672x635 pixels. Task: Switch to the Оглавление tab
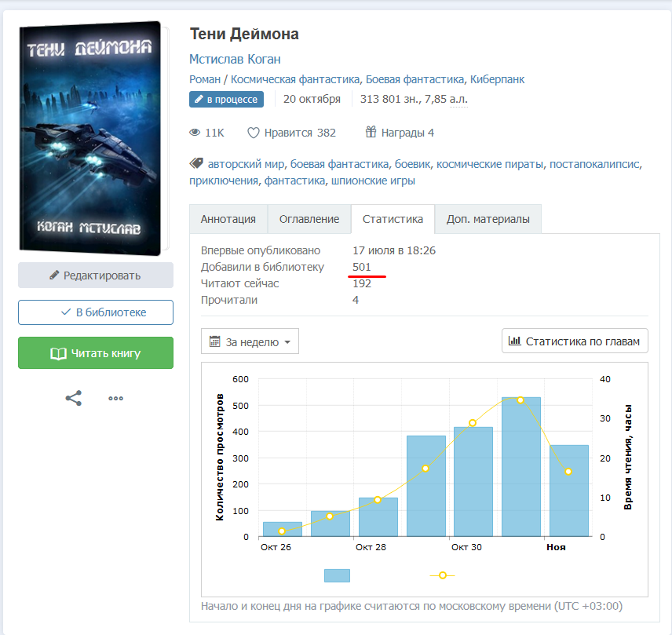(x=309, y=219)
